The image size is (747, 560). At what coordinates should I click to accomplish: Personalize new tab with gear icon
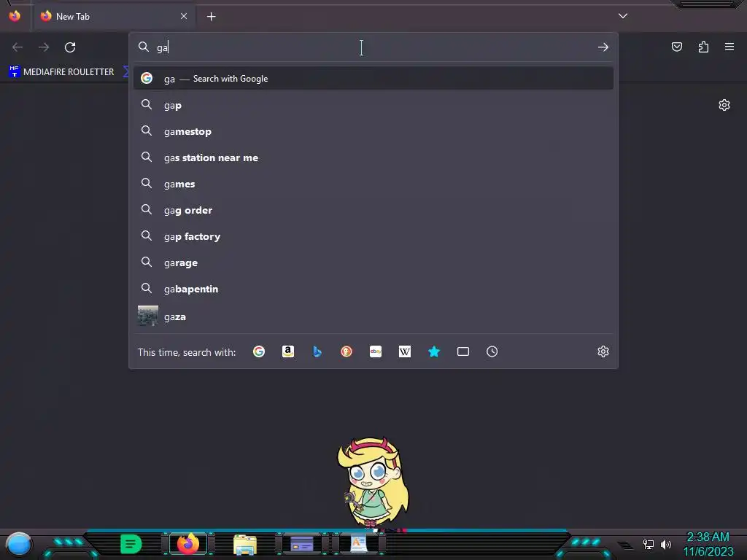click(724, 105)
